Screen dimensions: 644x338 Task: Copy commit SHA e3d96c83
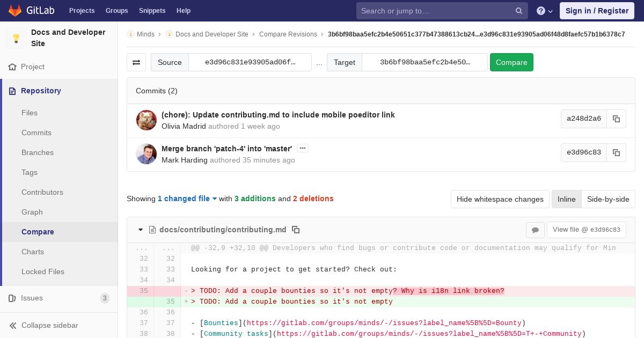point(616,153)
